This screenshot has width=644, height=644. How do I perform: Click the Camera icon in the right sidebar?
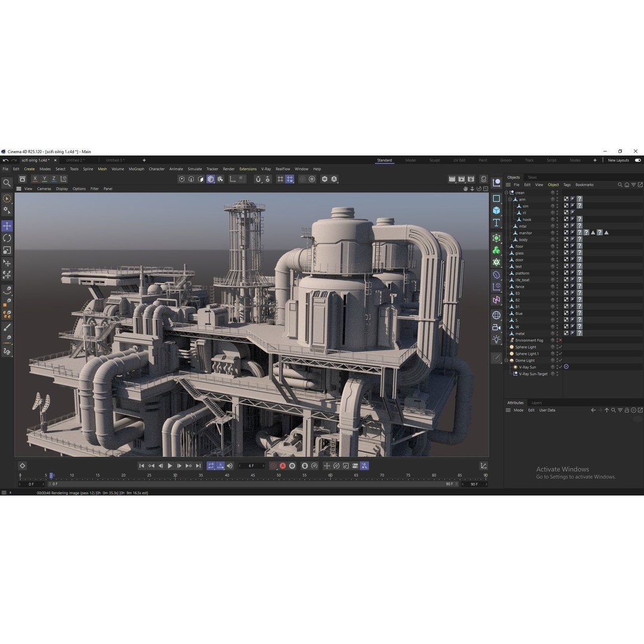496,327
